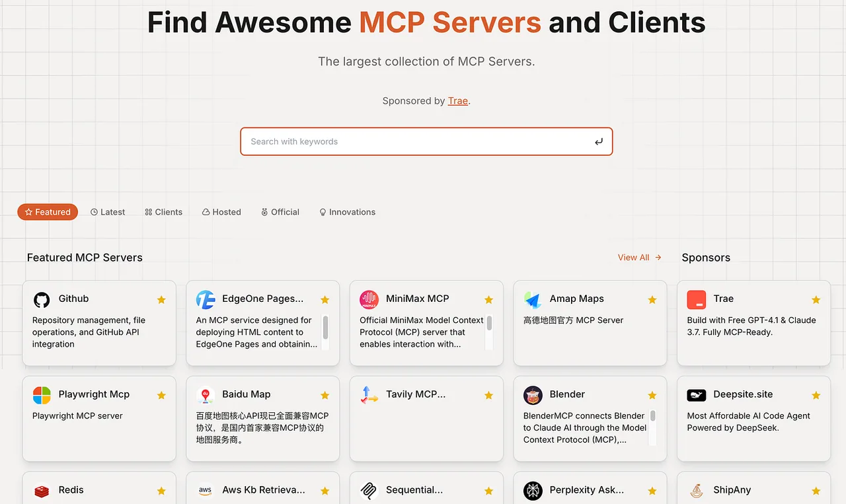This screenshot has width=846, height=504.
Task: Click the Sequential card squiggle icon
Action: pos(369,491)
